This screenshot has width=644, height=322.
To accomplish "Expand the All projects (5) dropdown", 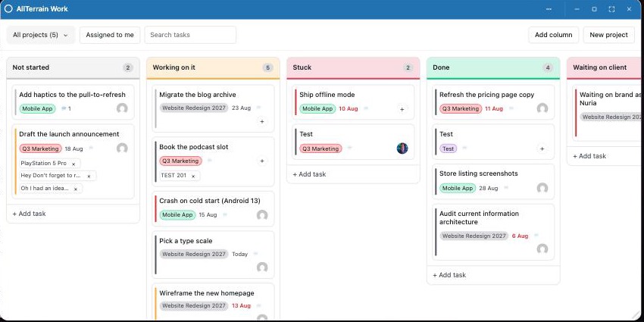I will [x=41, y=35].
